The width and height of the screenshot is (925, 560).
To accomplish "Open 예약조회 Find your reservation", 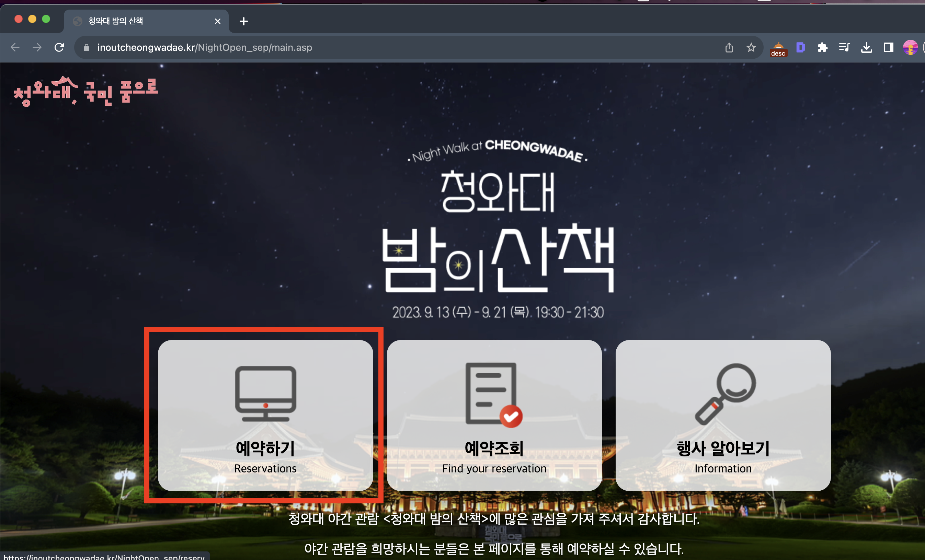I will (494, 415).
